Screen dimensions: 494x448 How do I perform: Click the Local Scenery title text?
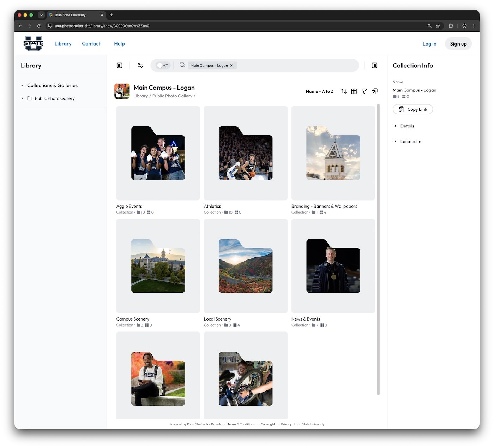pos(217,319)
